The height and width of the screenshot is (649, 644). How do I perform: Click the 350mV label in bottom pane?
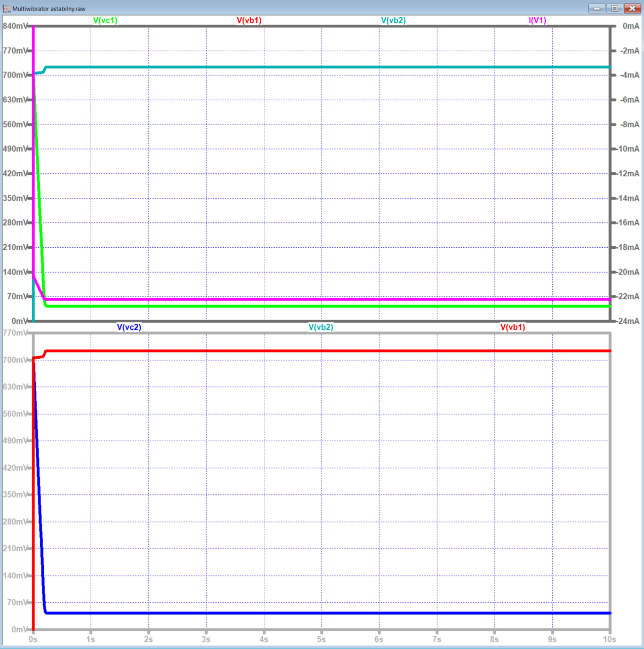[15, 495]
